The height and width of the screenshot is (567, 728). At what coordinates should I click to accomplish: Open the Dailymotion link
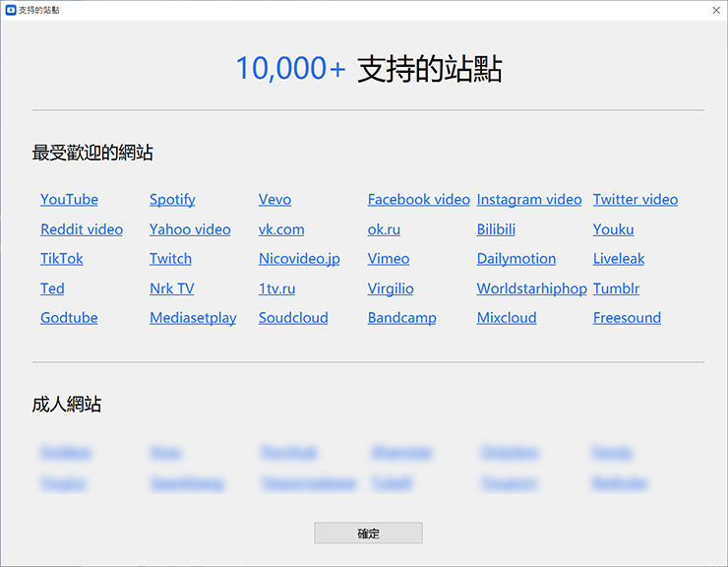[x=516, y=259]
